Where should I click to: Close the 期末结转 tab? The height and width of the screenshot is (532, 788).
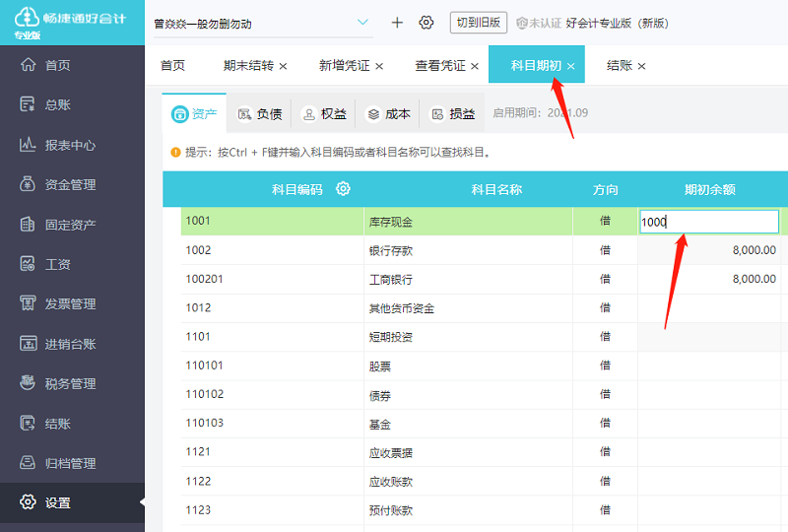pos(283,66)
